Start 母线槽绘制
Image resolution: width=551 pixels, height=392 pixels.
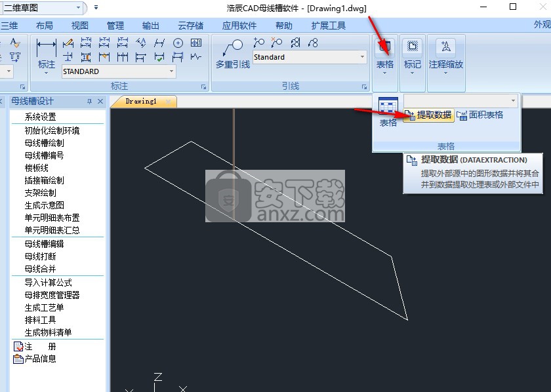click(45, 143)
